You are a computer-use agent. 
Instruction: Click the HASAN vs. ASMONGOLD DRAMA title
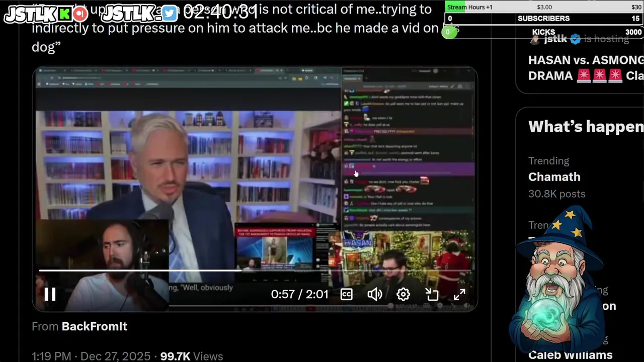pos(586,68)
